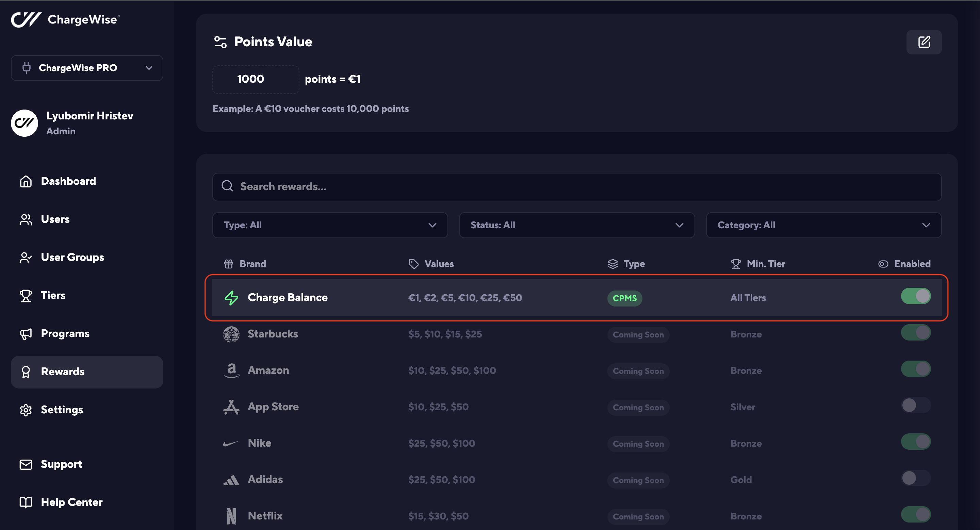Click the Charge Balance lightning icon
980x530 pixels.
[x=231, y=298]
